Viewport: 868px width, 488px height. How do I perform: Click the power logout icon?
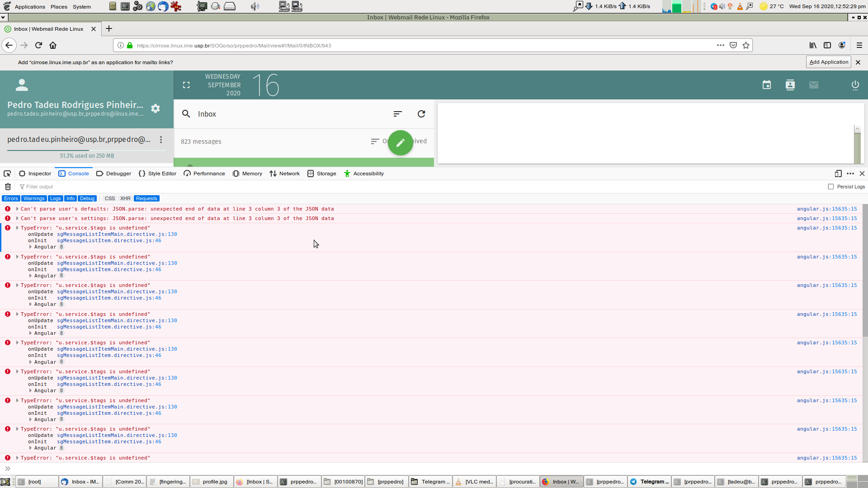tap(855, 85)
